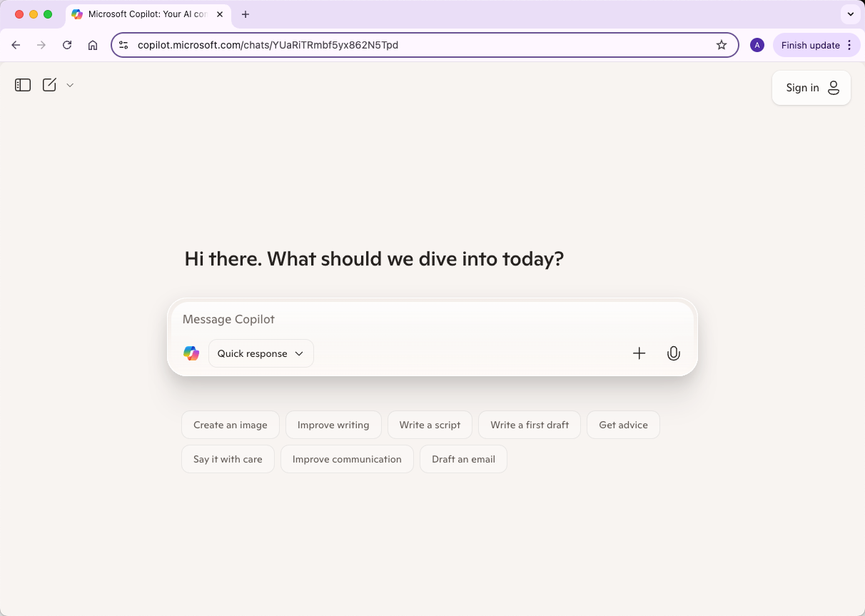Open the tab search dropdown arrow
This screenshot has width=865, height=616.
(850, 14)
